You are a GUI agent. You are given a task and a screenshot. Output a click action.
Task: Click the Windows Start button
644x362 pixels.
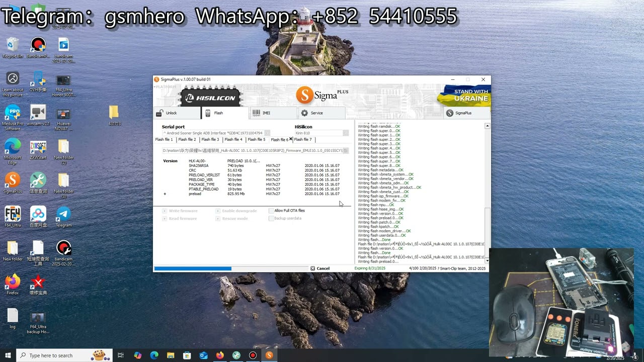[8, 355]
